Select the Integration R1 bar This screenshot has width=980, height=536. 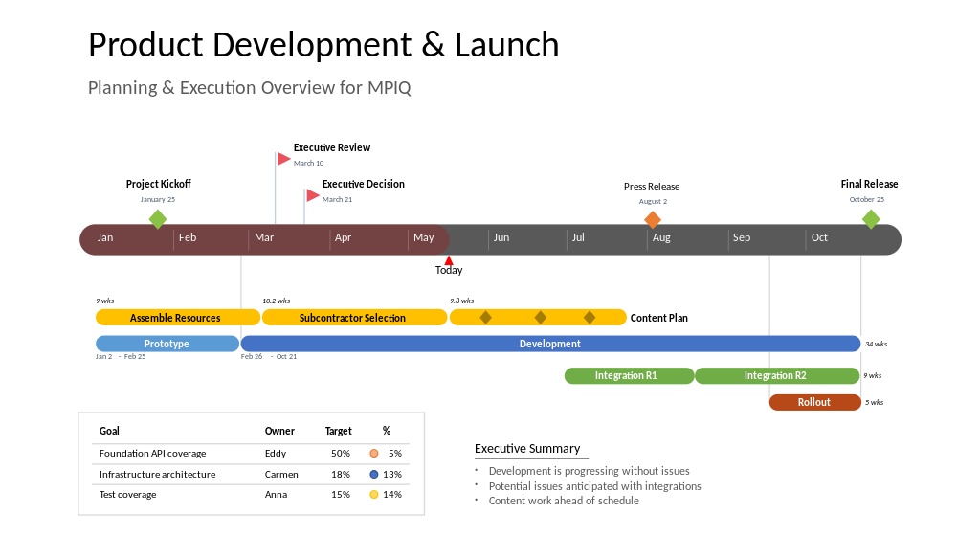[629, 375]
